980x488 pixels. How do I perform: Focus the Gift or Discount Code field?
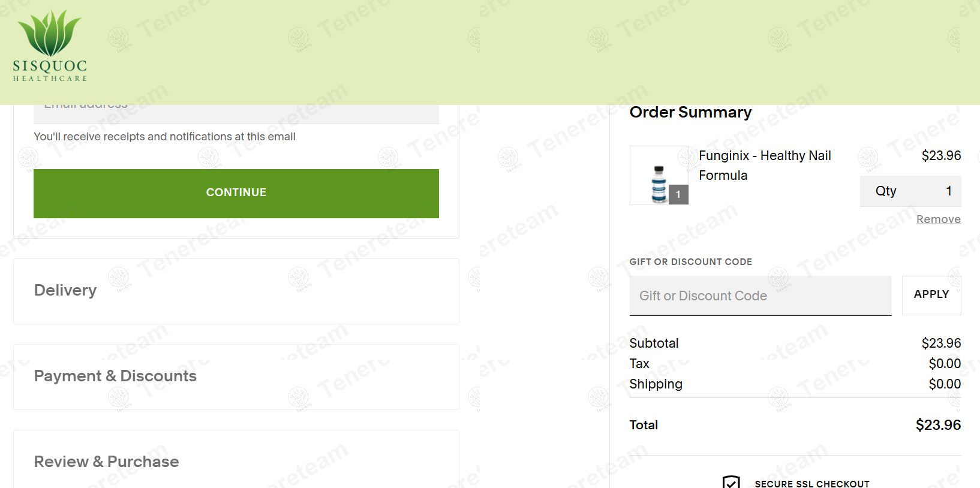tap(760, 296)
